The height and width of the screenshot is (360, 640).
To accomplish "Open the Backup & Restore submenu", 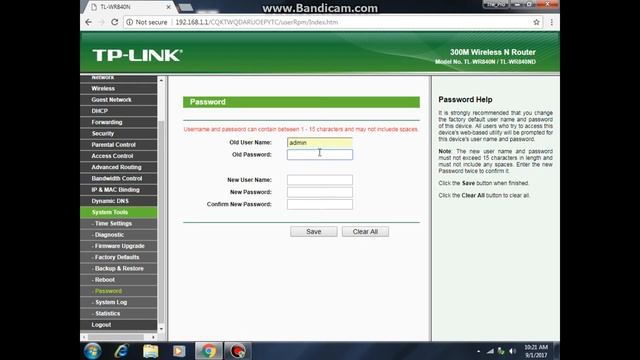I will 118,269.
